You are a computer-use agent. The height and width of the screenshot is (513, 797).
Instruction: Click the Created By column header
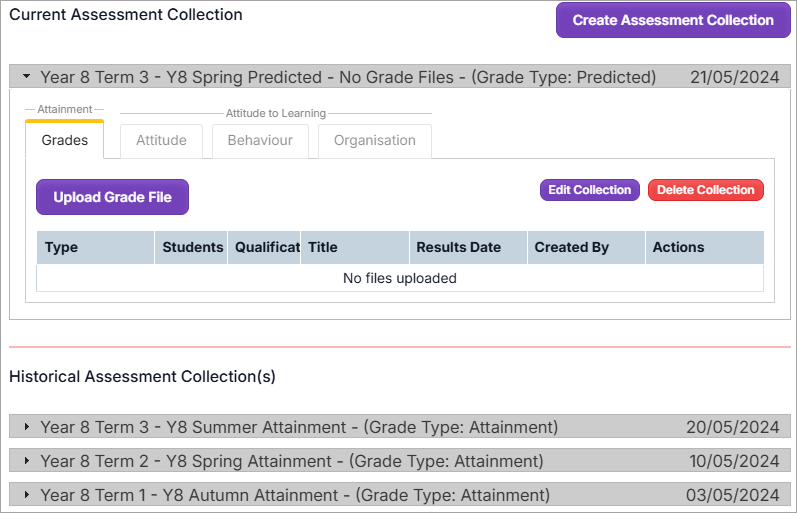[x=586, y=248]
